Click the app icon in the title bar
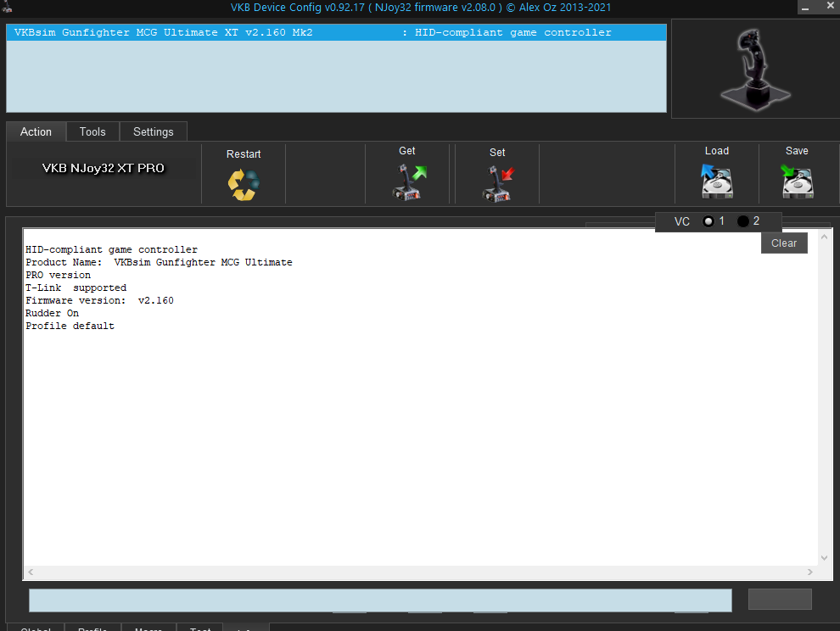 point(7,7)
